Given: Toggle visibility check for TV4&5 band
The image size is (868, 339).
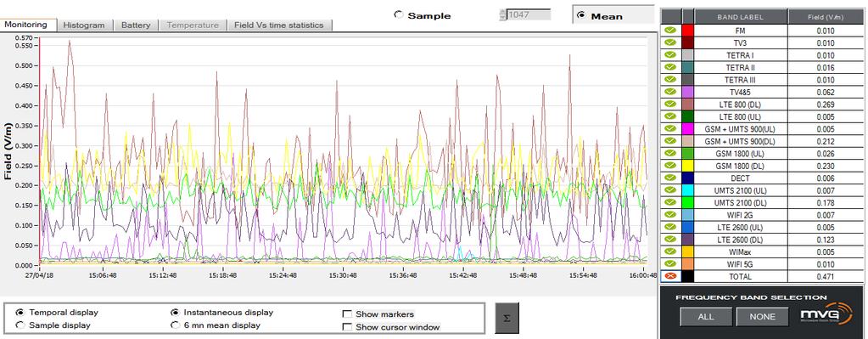Looking at the screenshot, I should coord(670,92).
